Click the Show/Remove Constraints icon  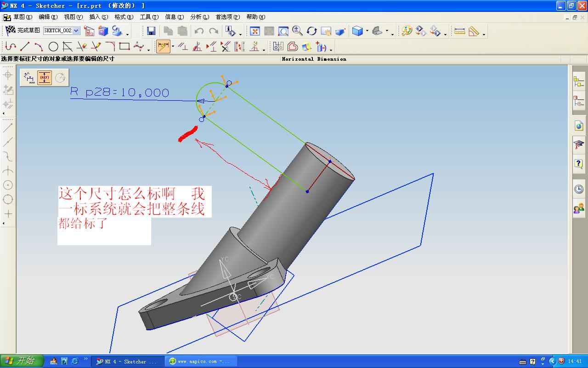211,46
